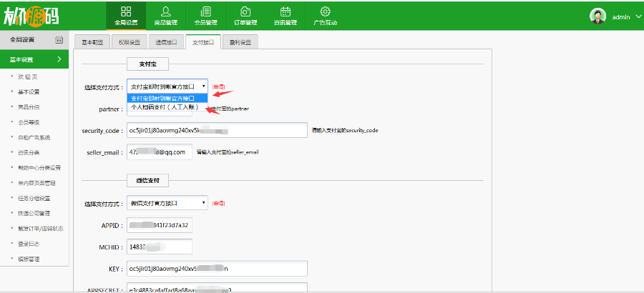Open 资讯管理 calendar icon
This screenshot has height=293, width=644.
tap(286, 11)
